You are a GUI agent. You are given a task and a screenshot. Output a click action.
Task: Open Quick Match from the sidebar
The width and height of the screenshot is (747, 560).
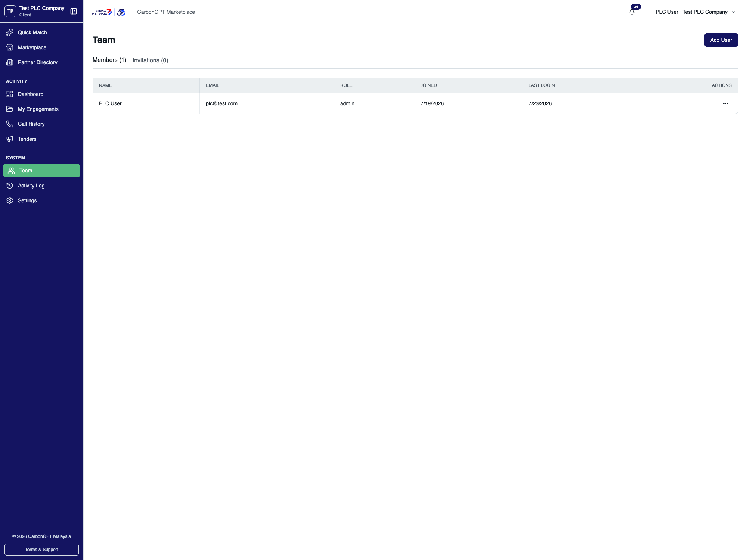point(41,32)
